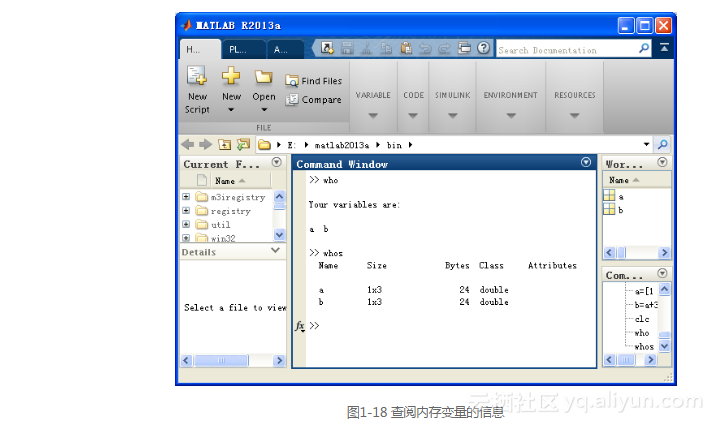Click the Cut scissors icon
This screenshot has width=714, height=424.
point(366,48)
